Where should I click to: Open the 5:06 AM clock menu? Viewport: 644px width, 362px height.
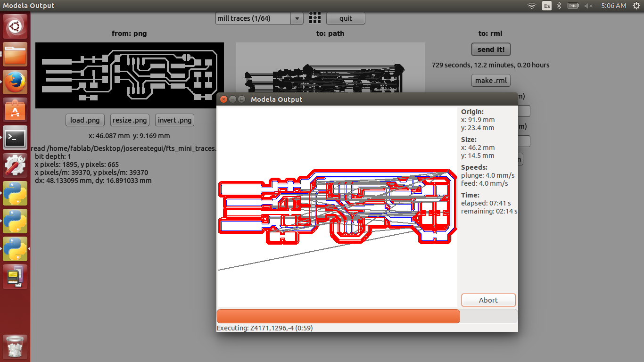coord(614,6)
